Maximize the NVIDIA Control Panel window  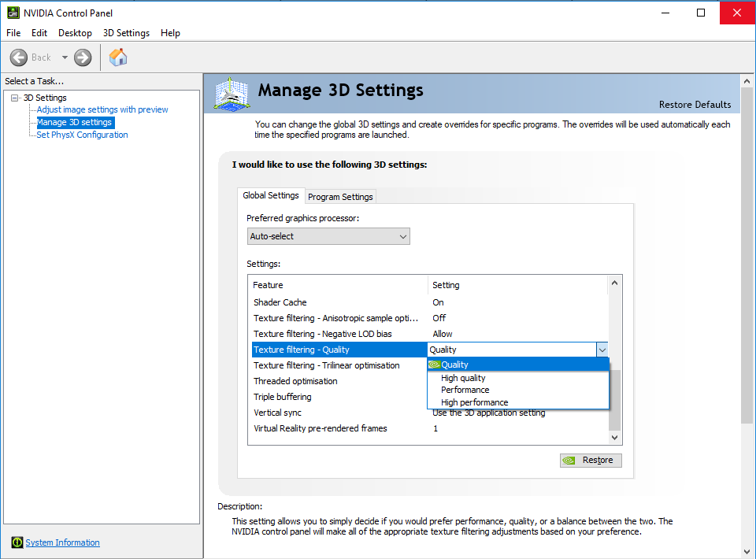[701, 13]
